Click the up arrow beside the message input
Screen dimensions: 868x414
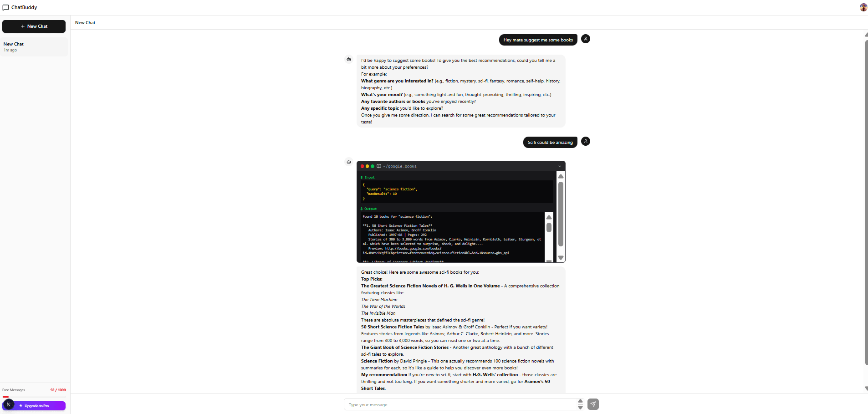tap(580, 401)
